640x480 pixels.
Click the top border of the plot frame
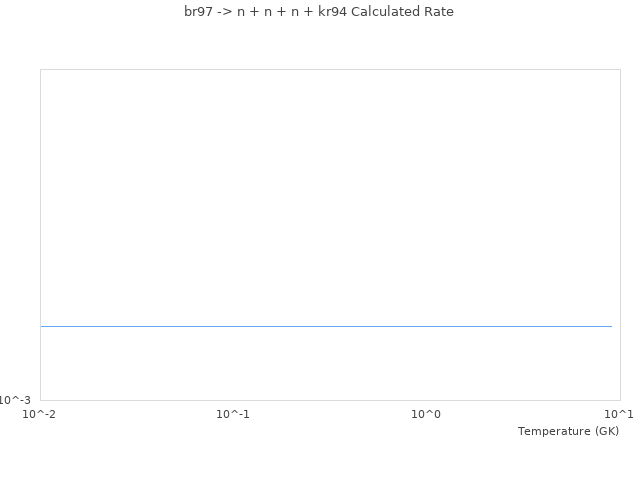click(330, 69)
